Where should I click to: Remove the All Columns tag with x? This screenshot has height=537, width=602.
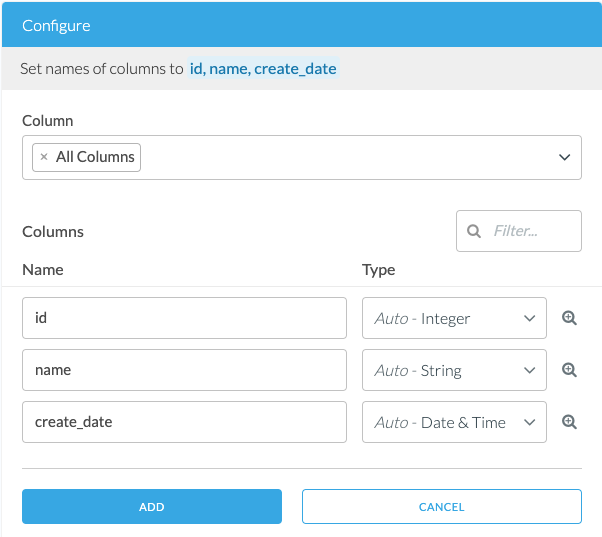(x=44, y=157)
